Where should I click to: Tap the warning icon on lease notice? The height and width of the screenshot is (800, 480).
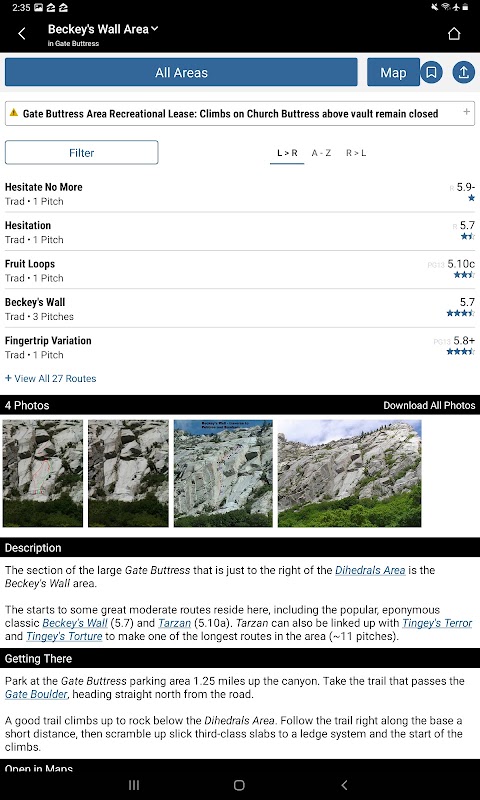(14, 113)
